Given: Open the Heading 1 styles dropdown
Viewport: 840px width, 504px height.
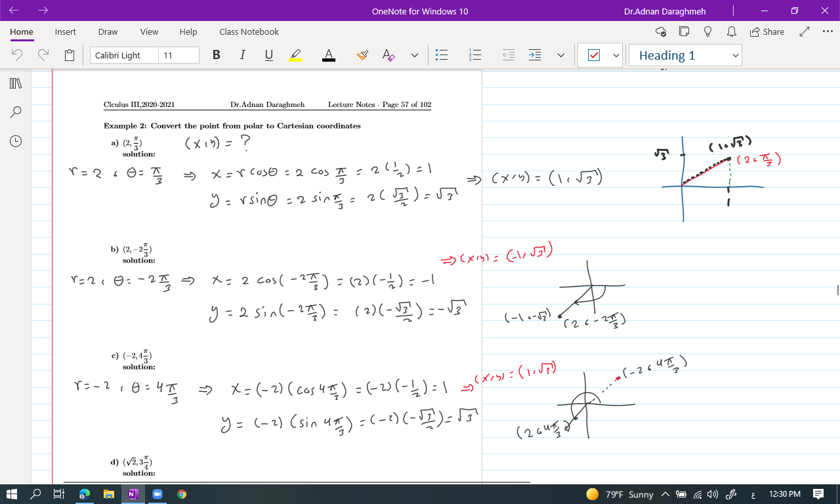Looking at the screenshot, I should coord(685,56).
